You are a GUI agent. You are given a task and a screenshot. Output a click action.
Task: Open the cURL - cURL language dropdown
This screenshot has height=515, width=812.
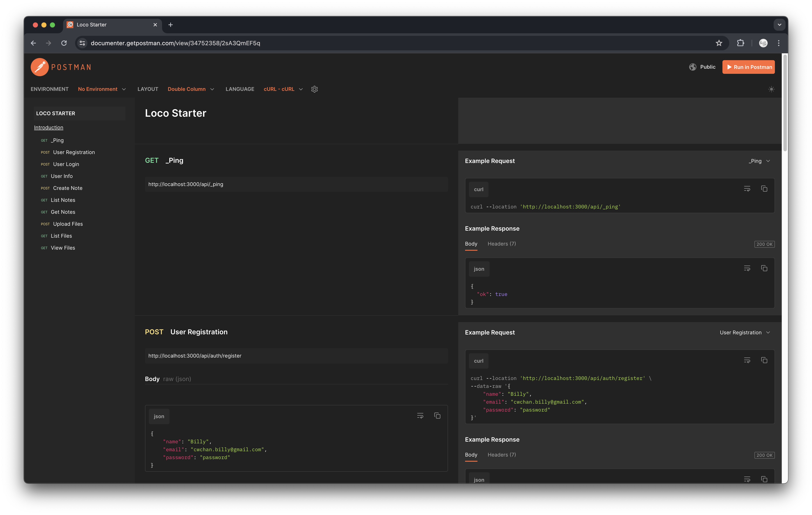[x=283, y=89]
